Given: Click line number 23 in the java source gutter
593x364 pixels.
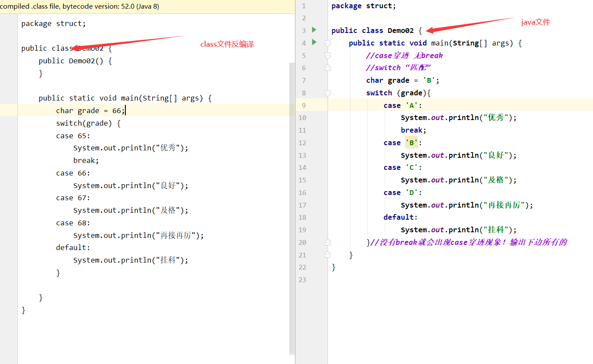Looking at the screenshot, I should 302,279.
